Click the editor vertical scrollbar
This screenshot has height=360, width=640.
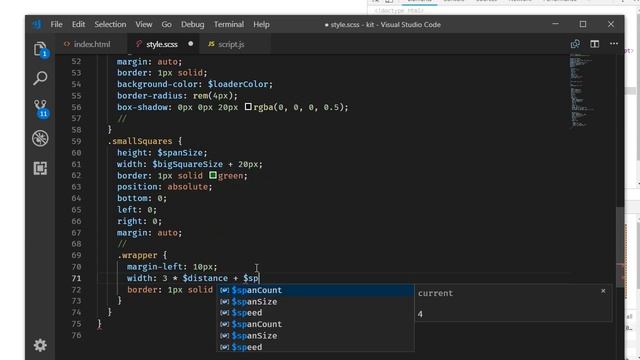click(620, 248)
